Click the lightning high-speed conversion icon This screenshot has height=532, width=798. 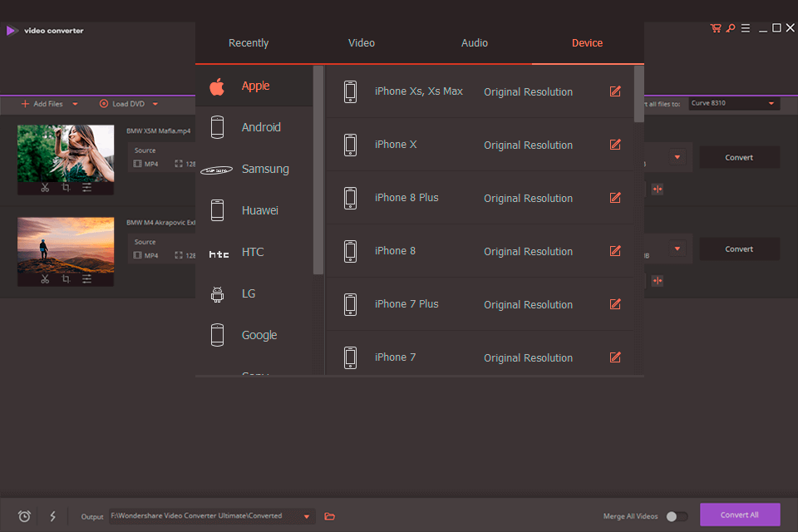[x=52, y=516]
